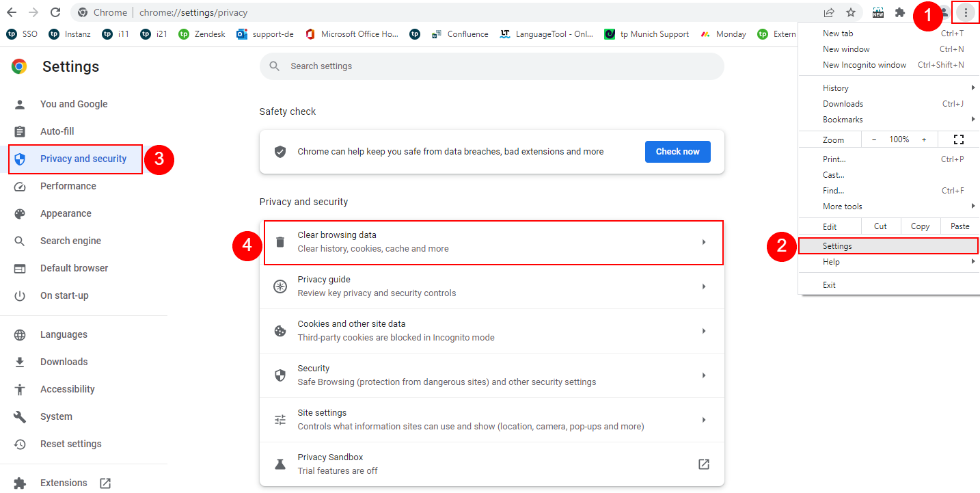The width and height of the screenshot is (980, 493).
Task: Click the Check now button
Action: click(x=677, y=152)
